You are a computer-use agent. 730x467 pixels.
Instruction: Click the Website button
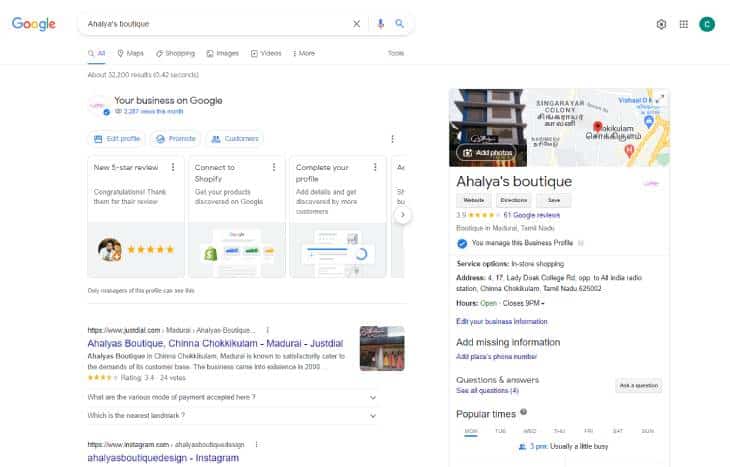[473, 200]
